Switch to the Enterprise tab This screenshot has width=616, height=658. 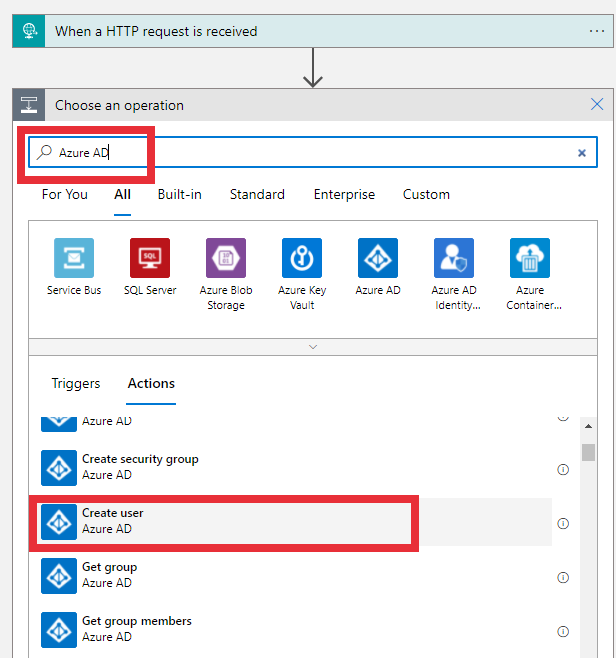click(x=344, y=194)
